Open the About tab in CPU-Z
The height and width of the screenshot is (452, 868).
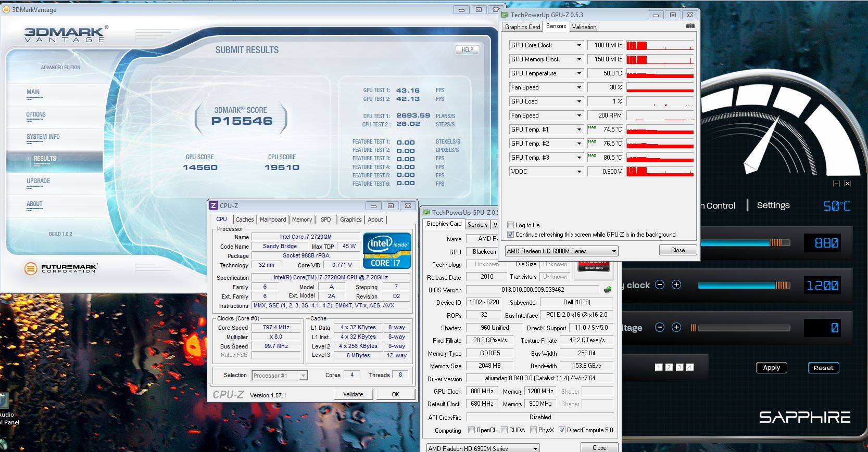(375, 219)
